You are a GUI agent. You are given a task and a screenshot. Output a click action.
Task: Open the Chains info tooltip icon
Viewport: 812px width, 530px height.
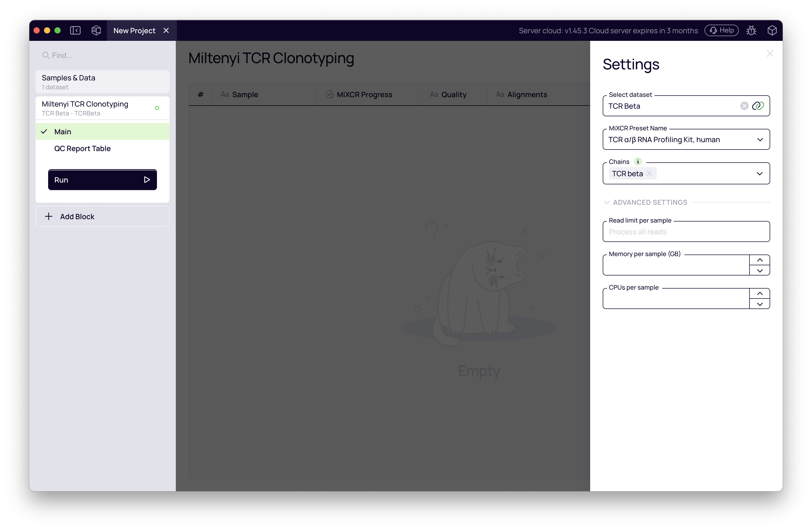click(638, 161)
